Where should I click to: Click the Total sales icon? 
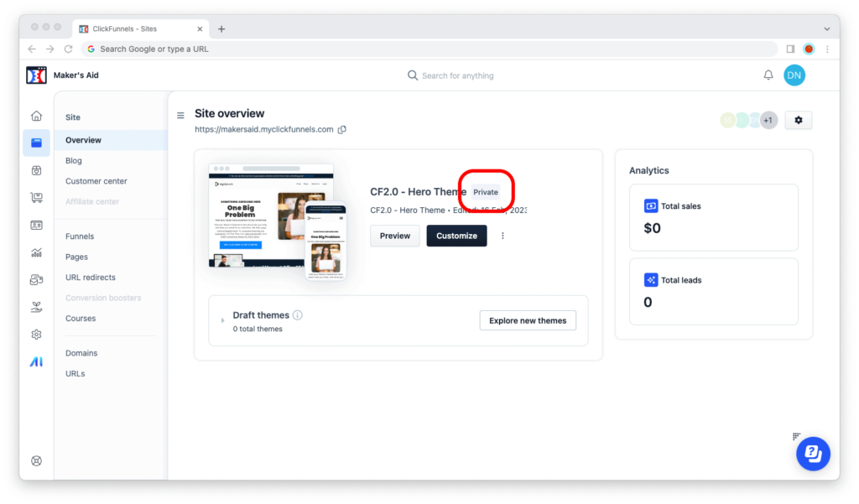(x=651, y=206)
